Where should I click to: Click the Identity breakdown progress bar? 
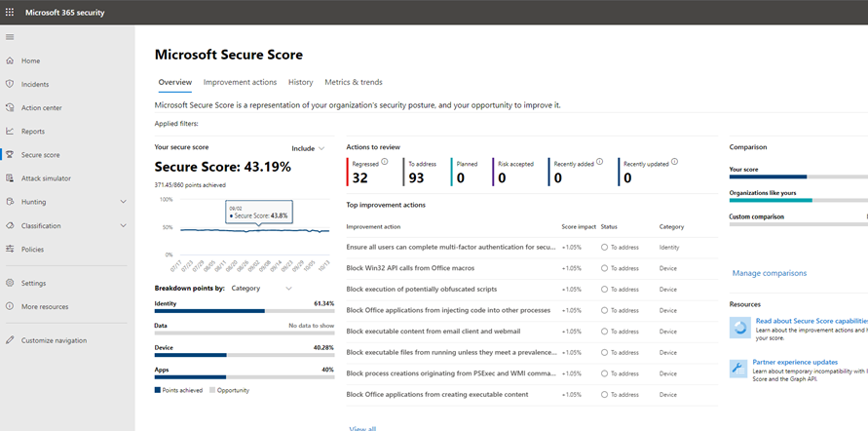coord(245,311)
